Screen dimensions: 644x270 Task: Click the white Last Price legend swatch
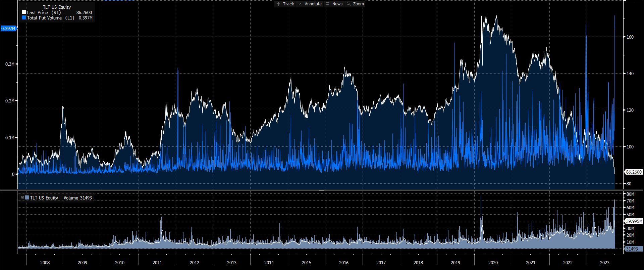(24, 12)
